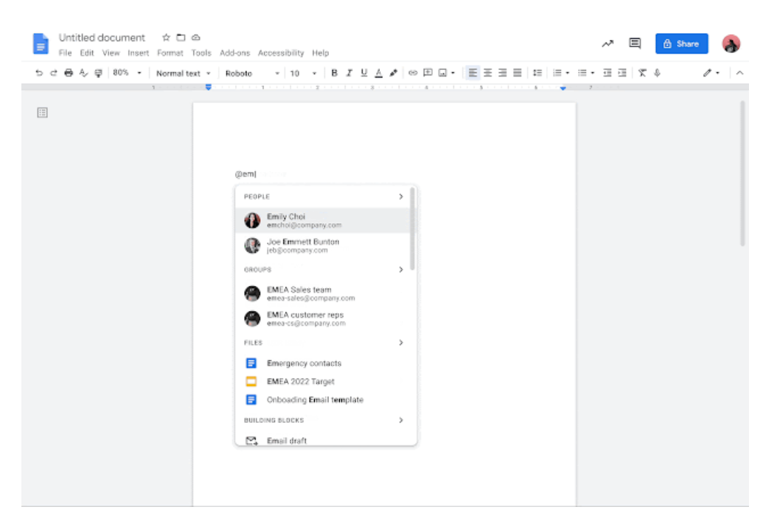Select Emergency contacts file suggestion
The width and height of the screenshot is (763, 532).
point(304,363)
